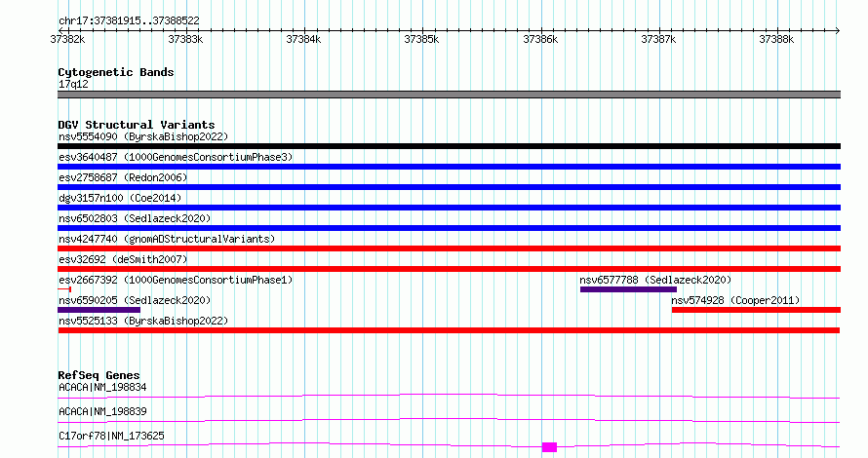Open the RefSeq Genes track heading
868x458 pixels.
(99, 375)
